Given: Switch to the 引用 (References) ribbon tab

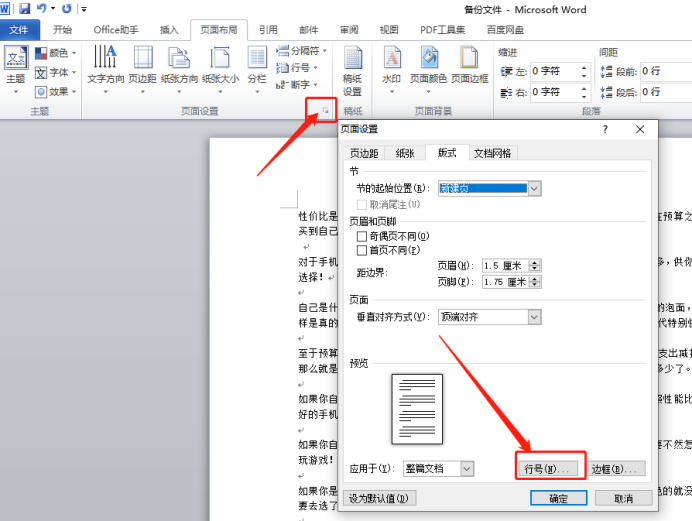Looking at the screenshot, I should (268, 30).
